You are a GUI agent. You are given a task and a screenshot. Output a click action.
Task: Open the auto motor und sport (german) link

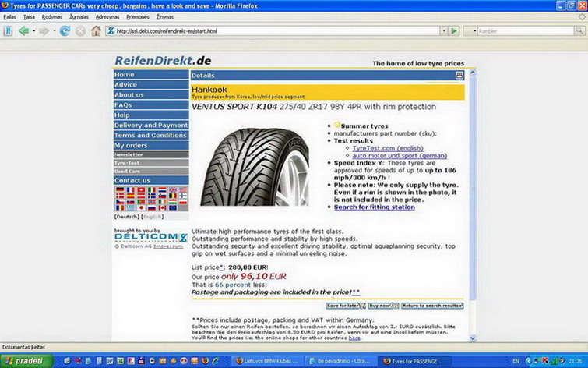click(400, 155)
